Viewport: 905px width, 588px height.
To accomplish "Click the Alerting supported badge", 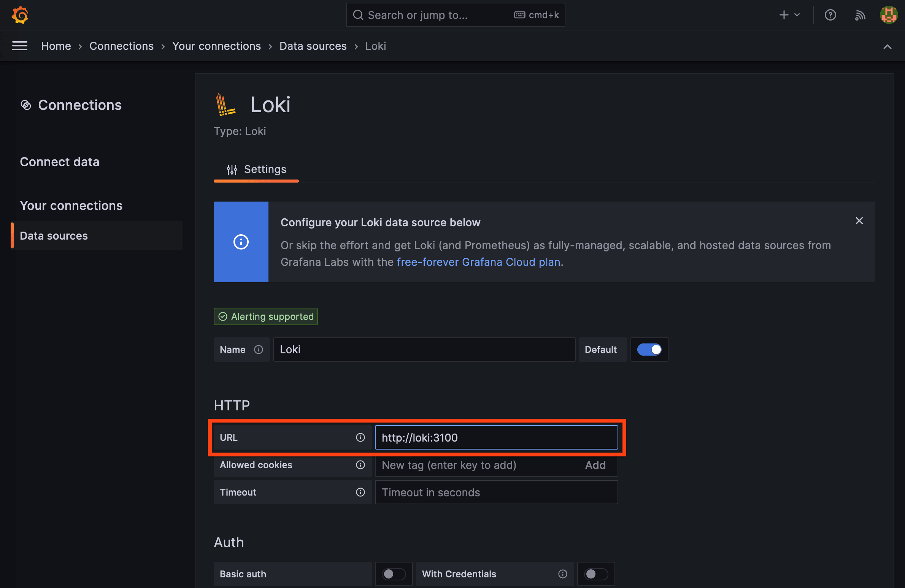I will click(x=266, y=316).
